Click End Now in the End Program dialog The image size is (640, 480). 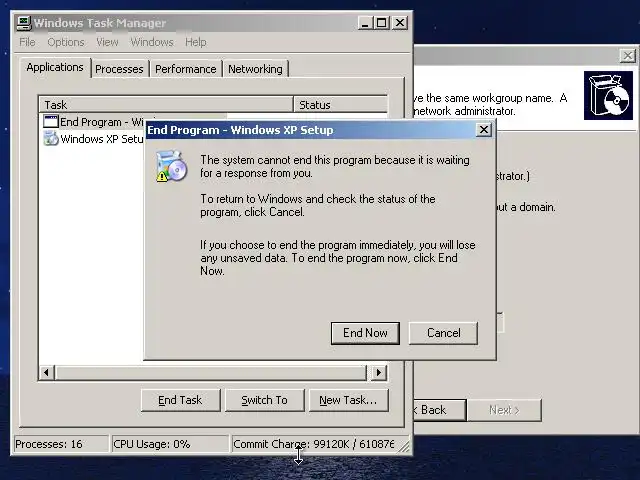pos(365,333)
